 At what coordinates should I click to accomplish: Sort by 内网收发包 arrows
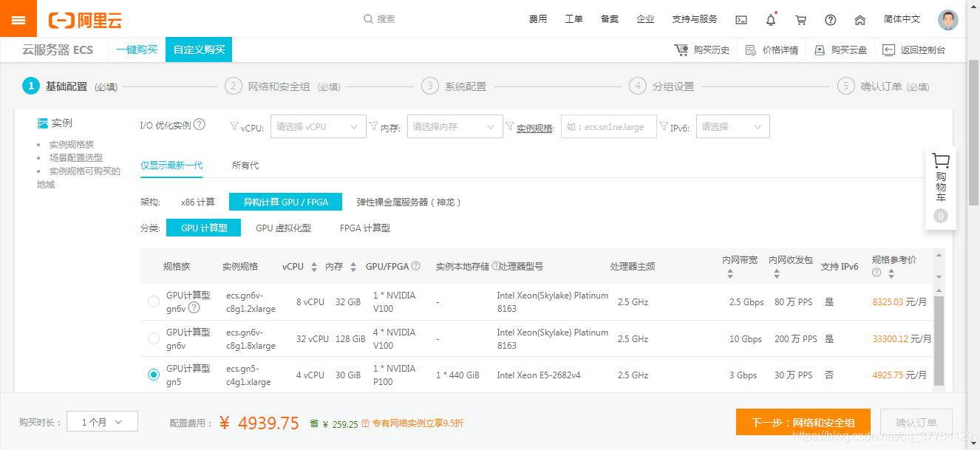777,273
